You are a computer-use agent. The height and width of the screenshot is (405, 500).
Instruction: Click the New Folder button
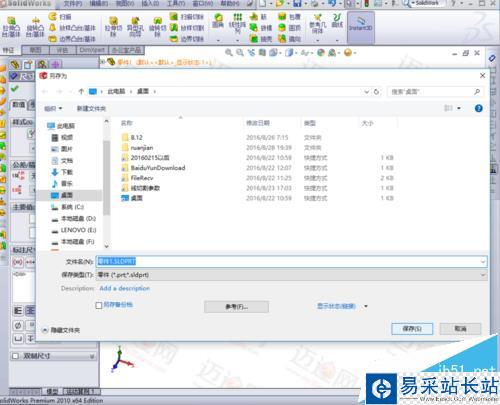(x=91, y=108)
